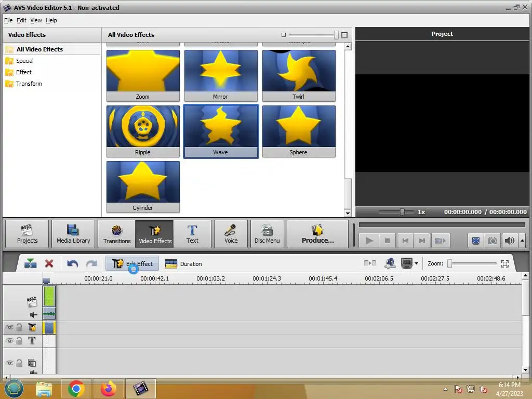The height and width of the screenshot is (399, 532).
Task: Adjust the playback speed slider
Action: pos(402,212)
